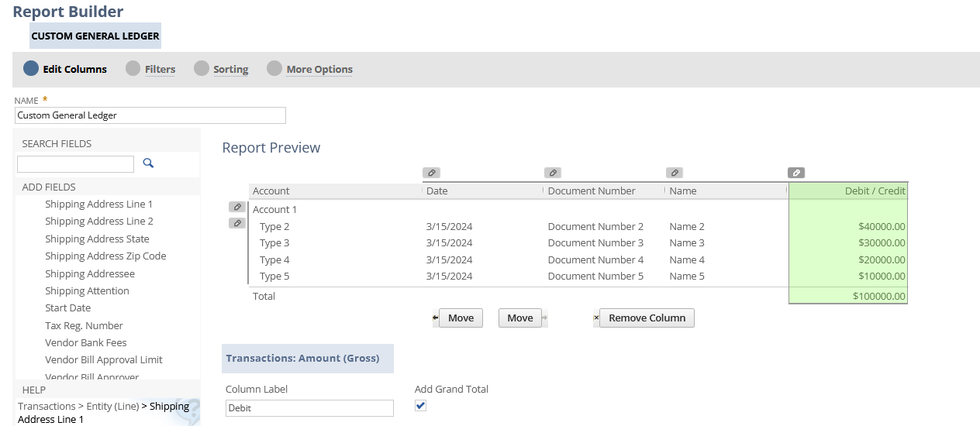
Task: Click the $100000.00 total amount
Action: click(x=879, y=296)
